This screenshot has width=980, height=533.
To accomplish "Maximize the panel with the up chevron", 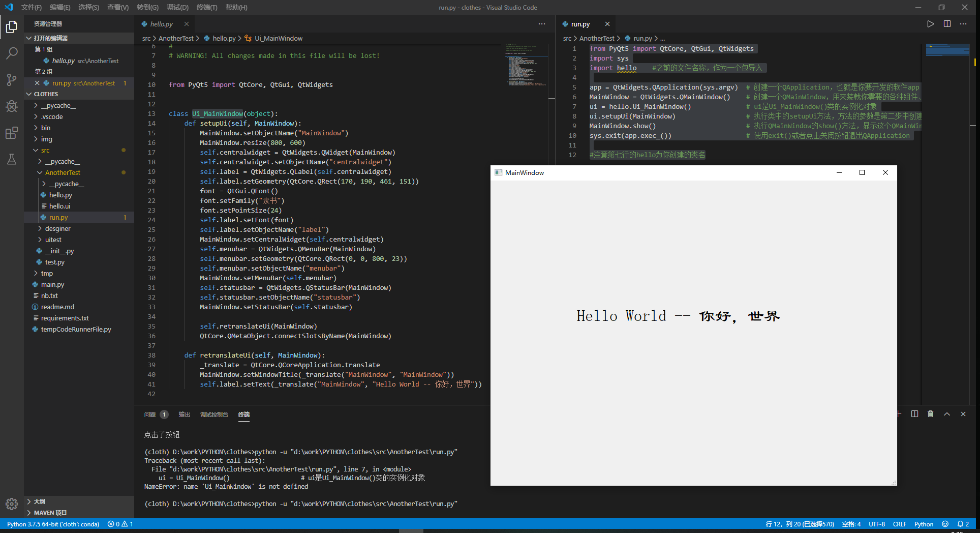I will point(947,414).
